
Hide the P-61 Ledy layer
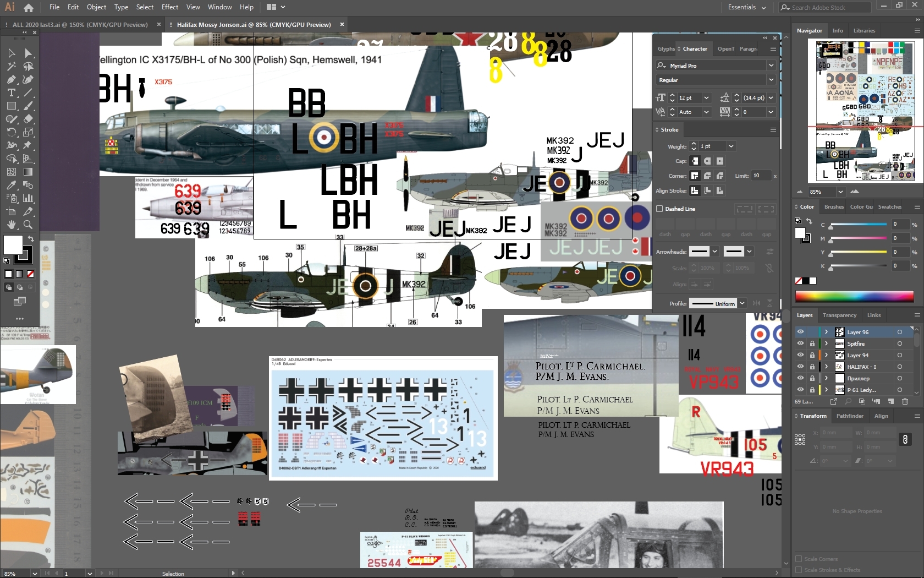801,390
